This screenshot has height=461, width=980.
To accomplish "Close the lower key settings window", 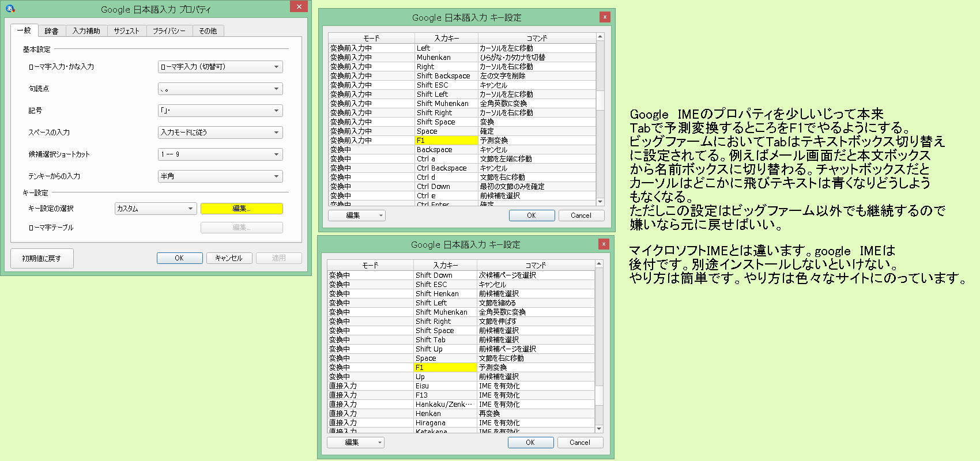I will click(604, 244).
